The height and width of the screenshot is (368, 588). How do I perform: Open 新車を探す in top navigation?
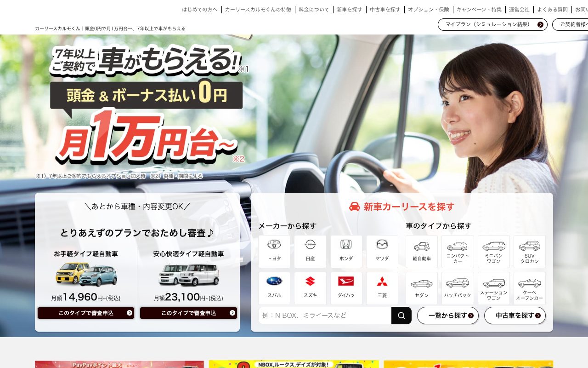pos(350,9)
